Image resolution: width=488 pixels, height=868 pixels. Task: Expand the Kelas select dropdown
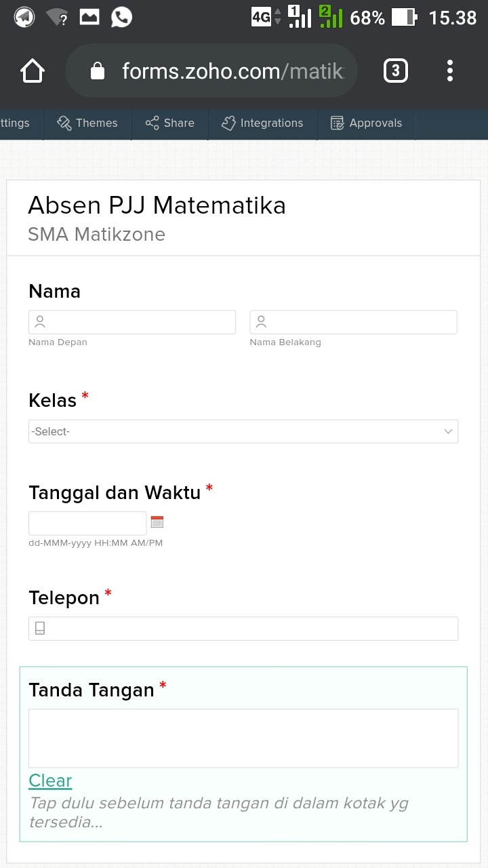[x=243, y=431]
